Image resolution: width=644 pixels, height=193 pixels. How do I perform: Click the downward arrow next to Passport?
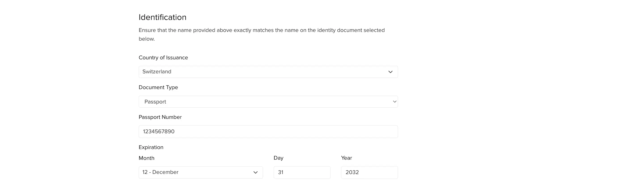394,102
